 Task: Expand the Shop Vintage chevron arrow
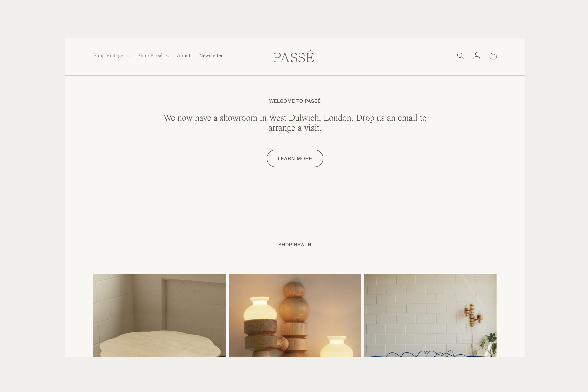(x=128, y=56)
